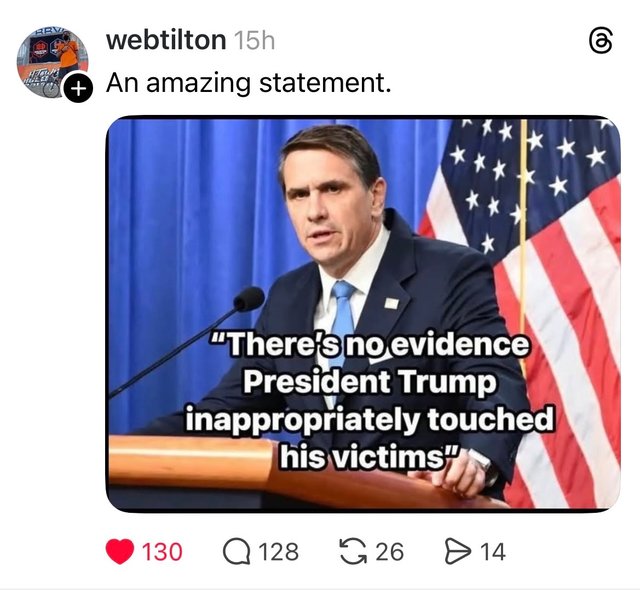The height and width of the screenshot is (590, 640).
Task: Click the "An amazing statement." post text
Action: (249, 83)
